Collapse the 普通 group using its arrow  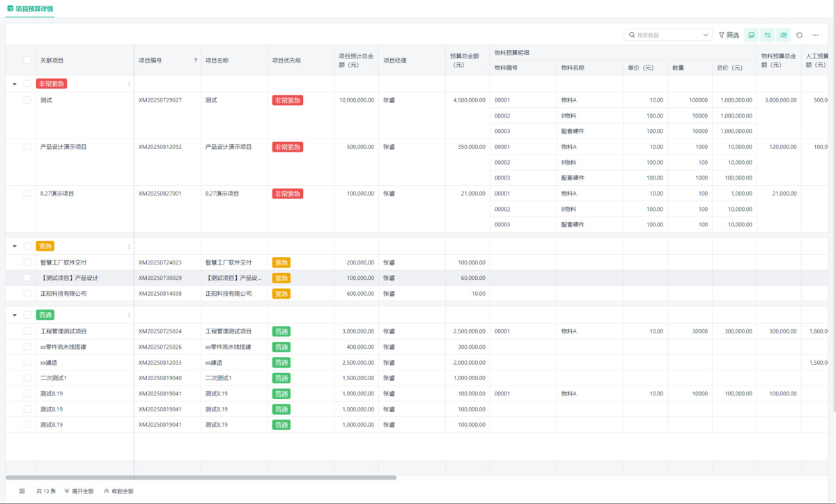coord(15,315)
